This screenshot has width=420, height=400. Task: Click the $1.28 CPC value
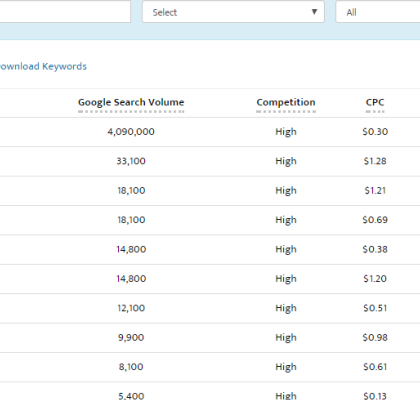click(375, 161)
